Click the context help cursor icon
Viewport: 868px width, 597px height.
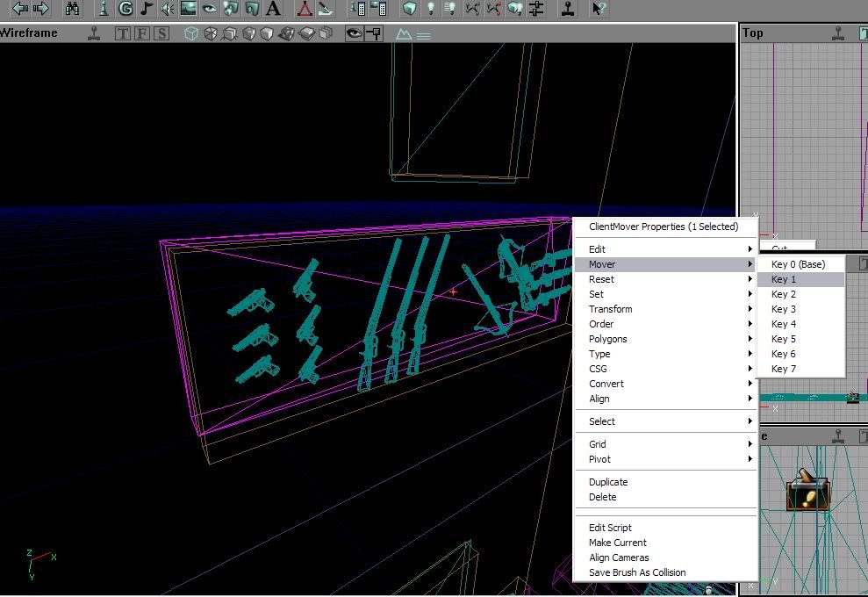pyautogui.click(x=599, y=9)
